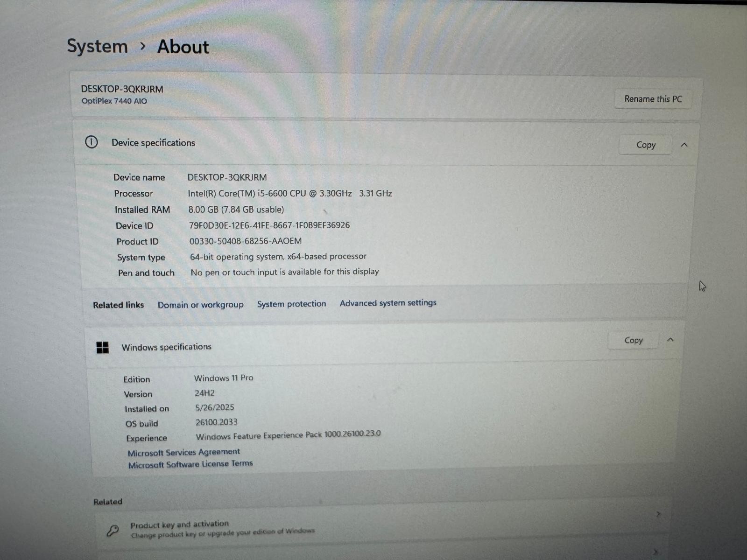Go back to System in breadcrumb

tap(97, 46)
